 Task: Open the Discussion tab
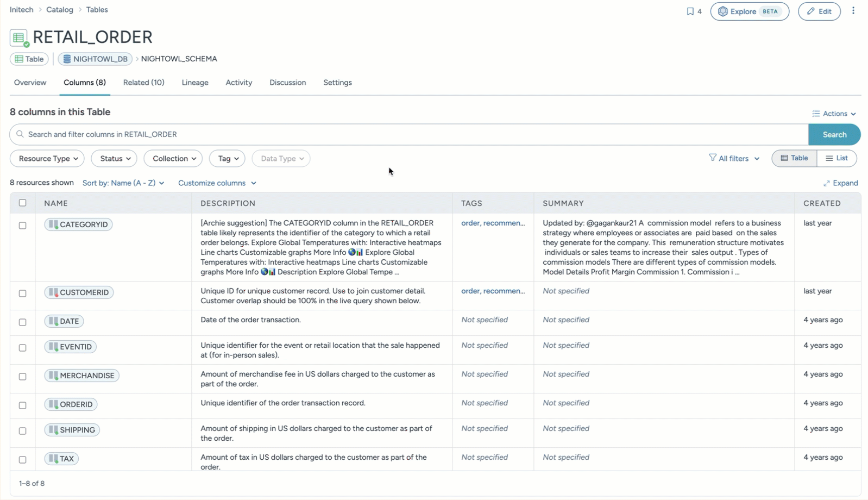click(x=288, y=83)
